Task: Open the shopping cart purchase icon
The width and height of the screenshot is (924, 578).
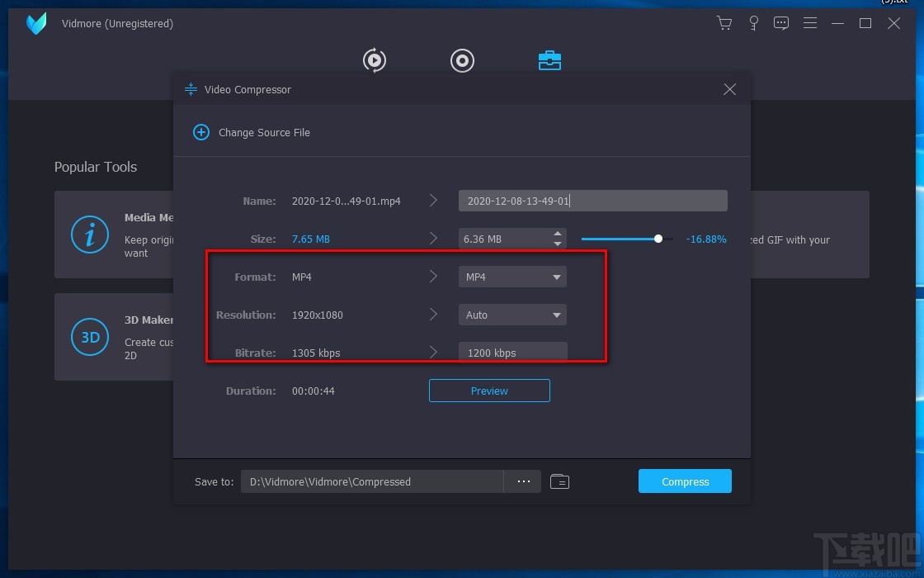Action: [x=724, y=23]
